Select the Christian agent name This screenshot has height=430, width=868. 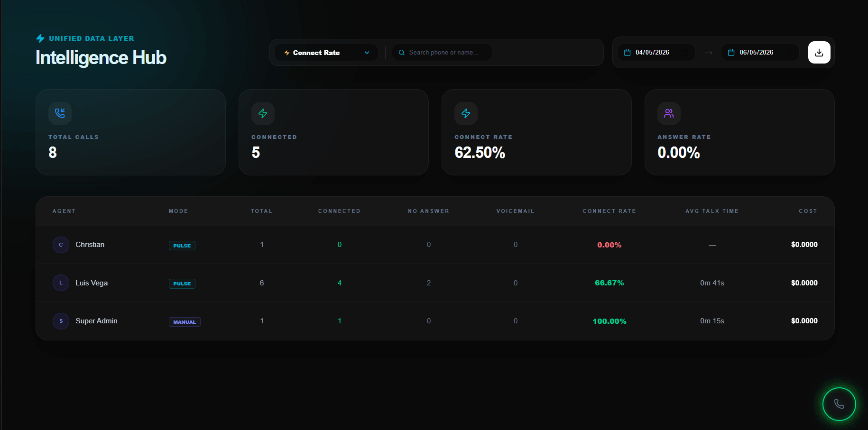coord(90,245)
